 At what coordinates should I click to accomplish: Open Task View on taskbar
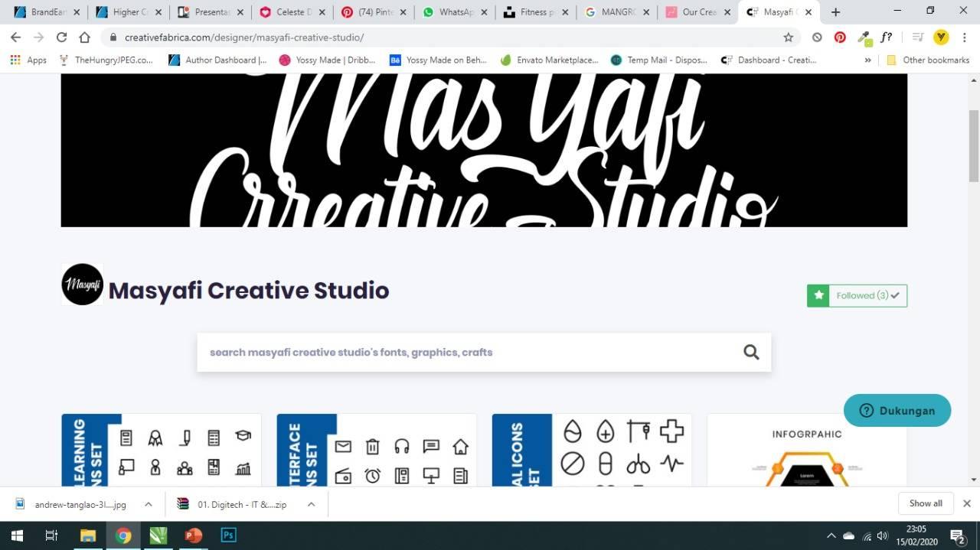pos(51,535)
